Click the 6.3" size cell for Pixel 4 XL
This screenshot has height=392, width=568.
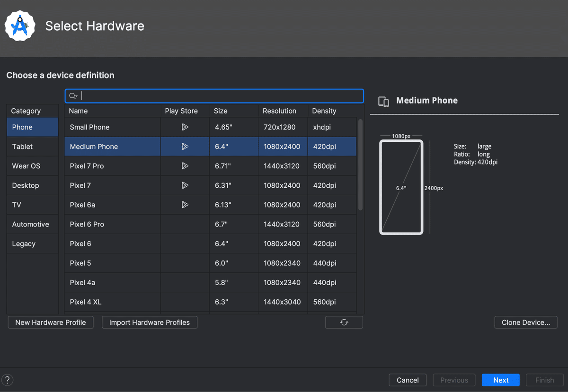click(234, 302)
